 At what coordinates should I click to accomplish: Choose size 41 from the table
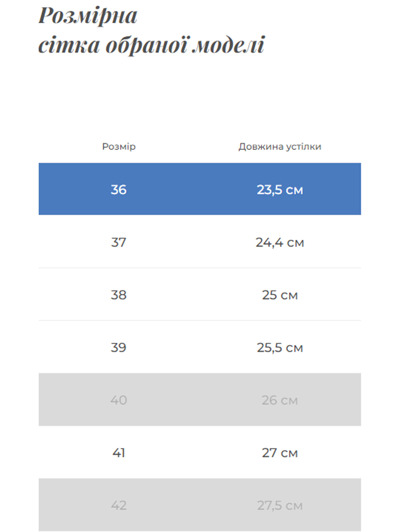click(x=119, y=453)
